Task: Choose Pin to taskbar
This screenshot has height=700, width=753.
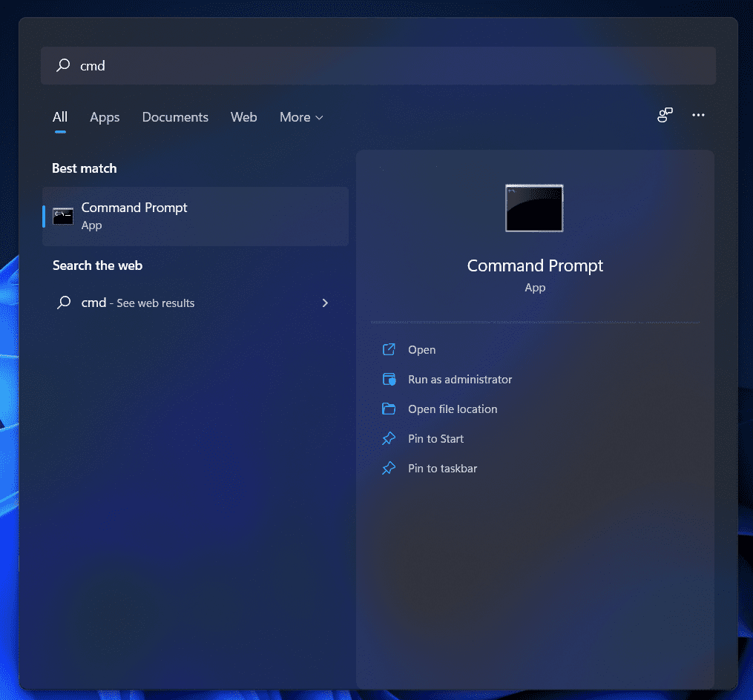Action: coord(443,469)
